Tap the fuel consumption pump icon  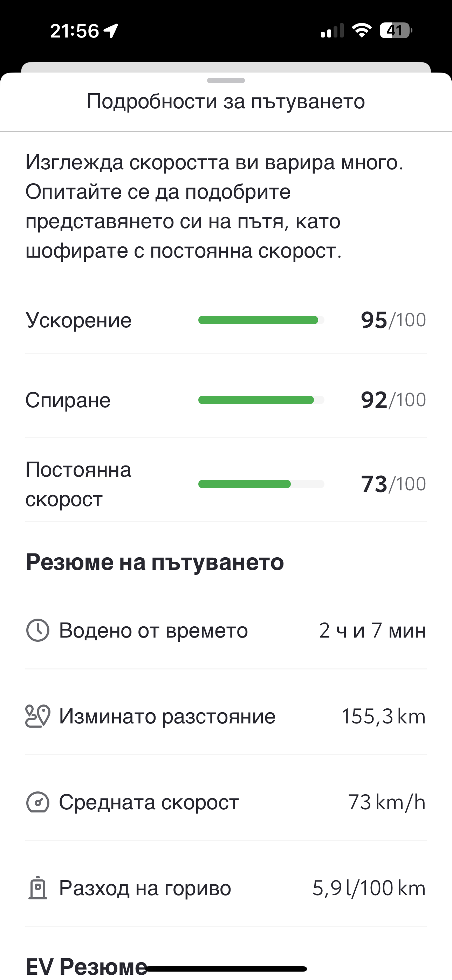pyautogui.click(x=38, y=888)
